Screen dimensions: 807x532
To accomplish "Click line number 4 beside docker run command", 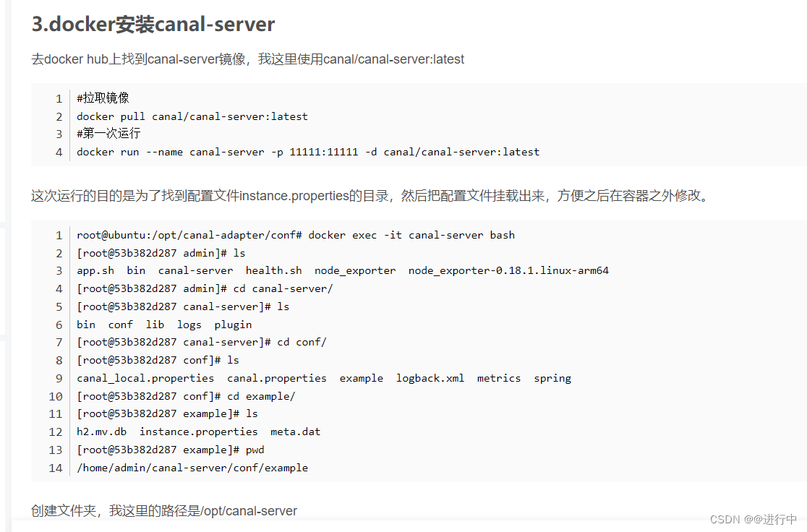I will [59, 152].
